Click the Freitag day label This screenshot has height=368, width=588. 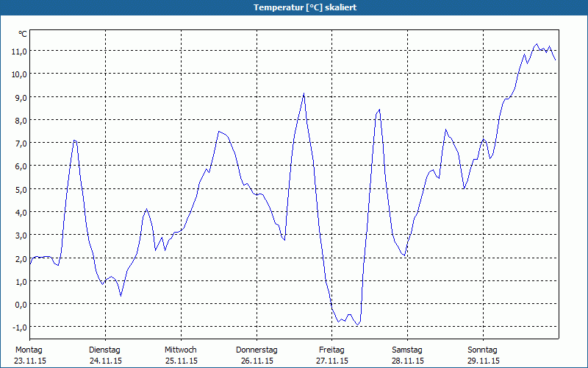coord(332,350)
